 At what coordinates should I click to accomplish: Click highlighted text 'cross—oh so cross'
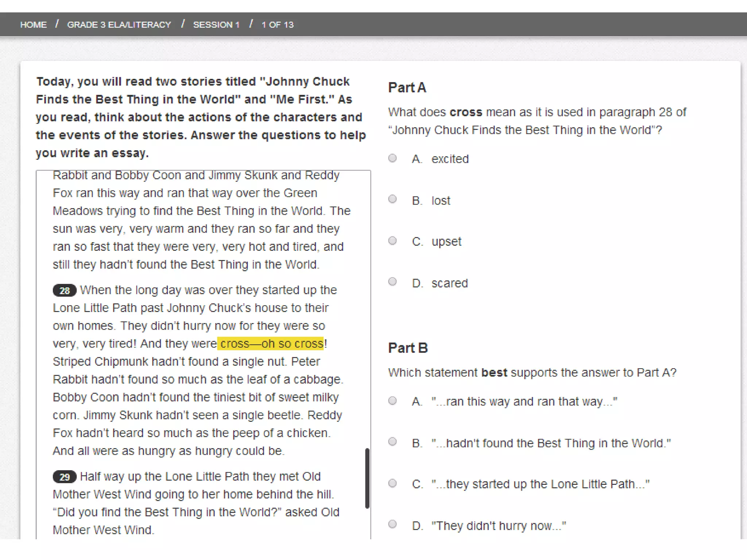coord(271,344)
